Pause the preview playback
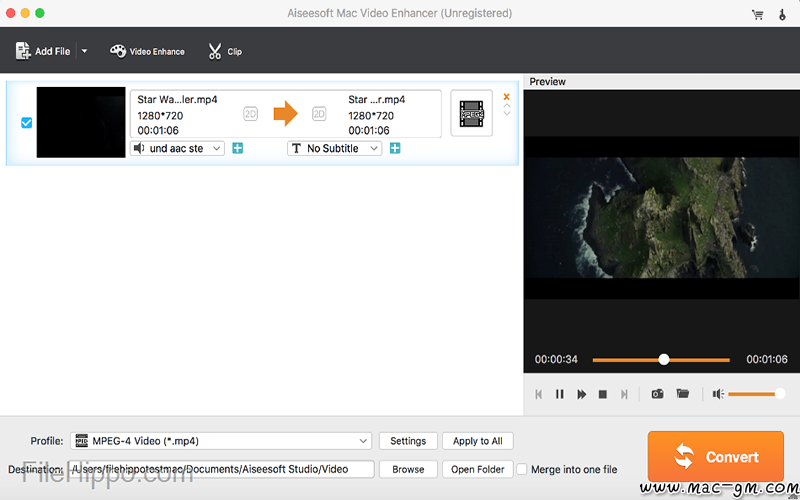Image resolution: width=800 pixels, height=500 pixels. 560,394
